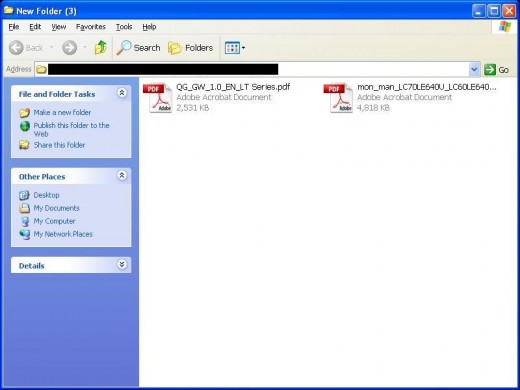Click the Forward arrow button
Image resolution: width=520 pixels, height=390 pixels.
click(x=69, y=48)
